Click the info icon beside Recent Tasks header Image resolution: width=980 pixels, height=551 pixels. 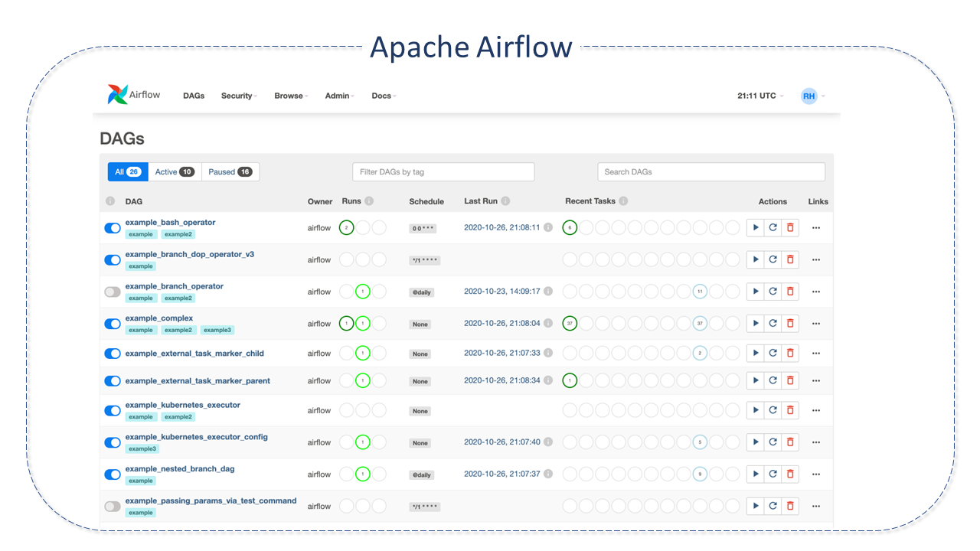pos(623,201)
